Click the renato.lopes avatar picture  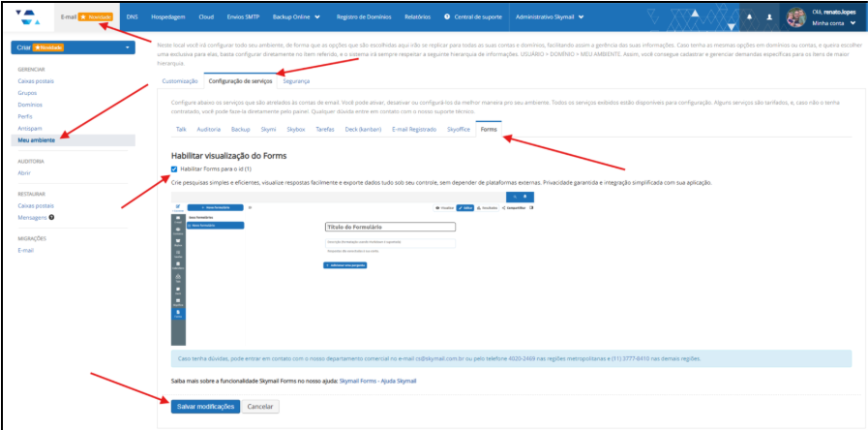pyautogui.click(x=796, y=16)
